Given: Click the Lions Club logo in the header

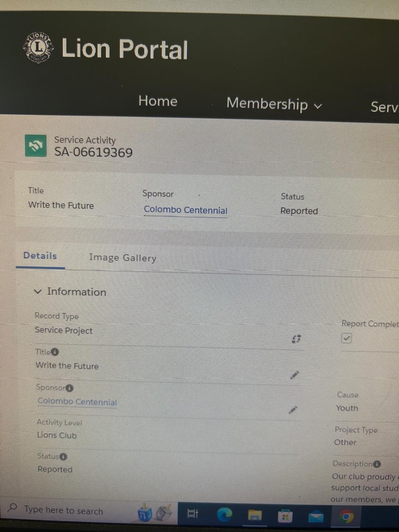Looking at the screenshot, I should (x=38, y=48).
